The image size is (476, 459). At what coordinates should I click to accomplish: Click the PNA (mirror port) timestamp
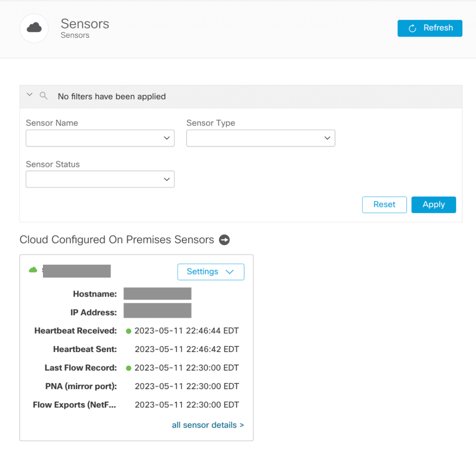[186, 386]
